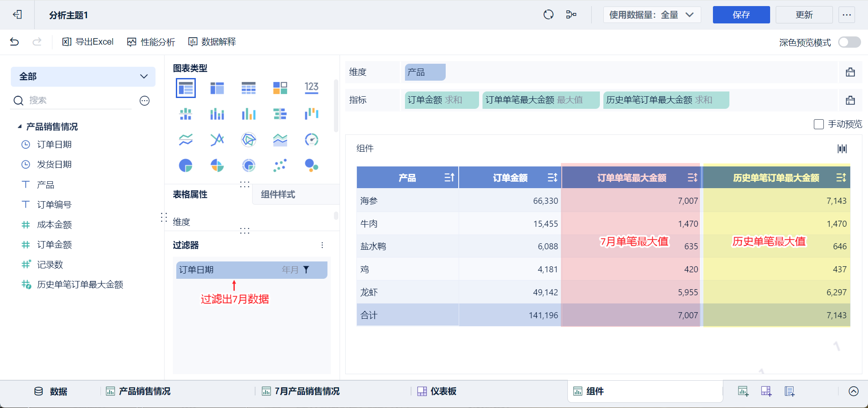Open the 组件样式 tab
This screenshot has width=868, height=408.
coord(296,194)
